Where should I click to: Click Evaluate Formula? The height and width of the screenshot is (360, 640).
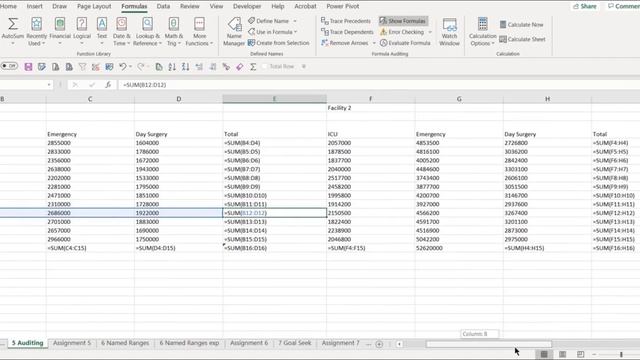(405, 43)
